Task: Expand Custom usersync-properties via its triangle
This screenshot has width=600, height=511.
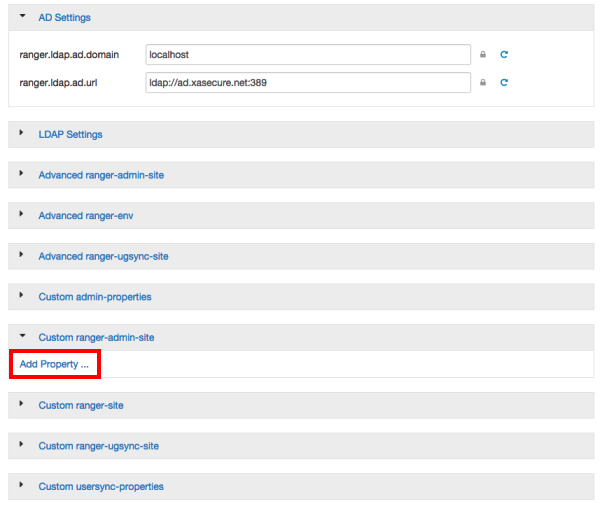Action: (x=21, y=486)
